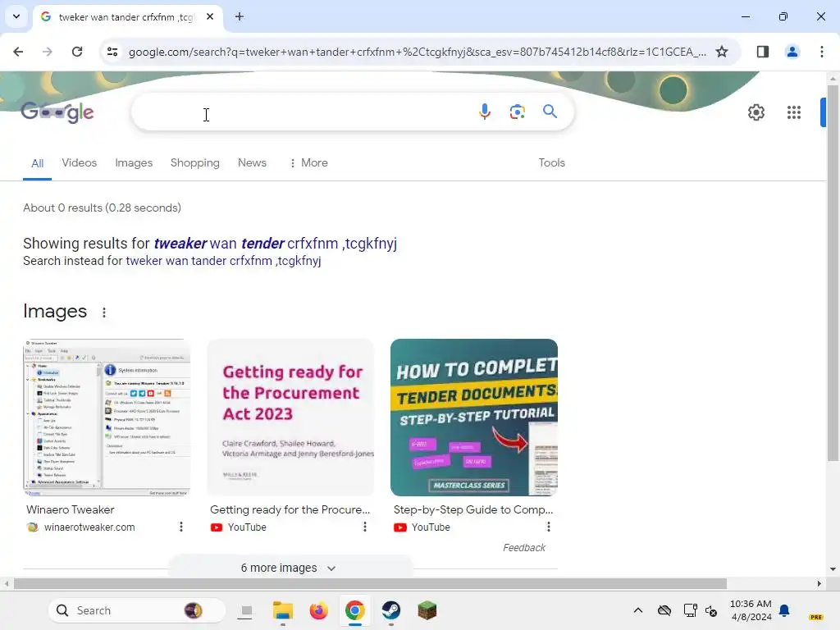This screenshot has width=840, height=630.
Task: Click the muted volume tray icon
Action: coord(711,610)
